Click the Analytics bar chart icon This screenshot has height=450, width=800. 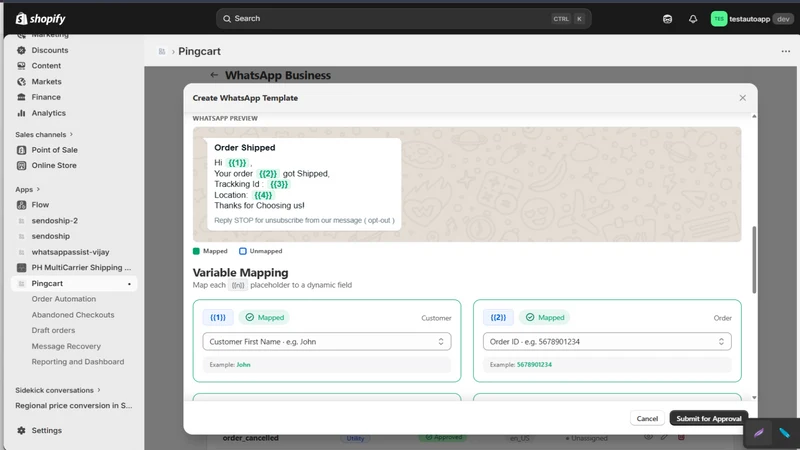coord(21,113)
